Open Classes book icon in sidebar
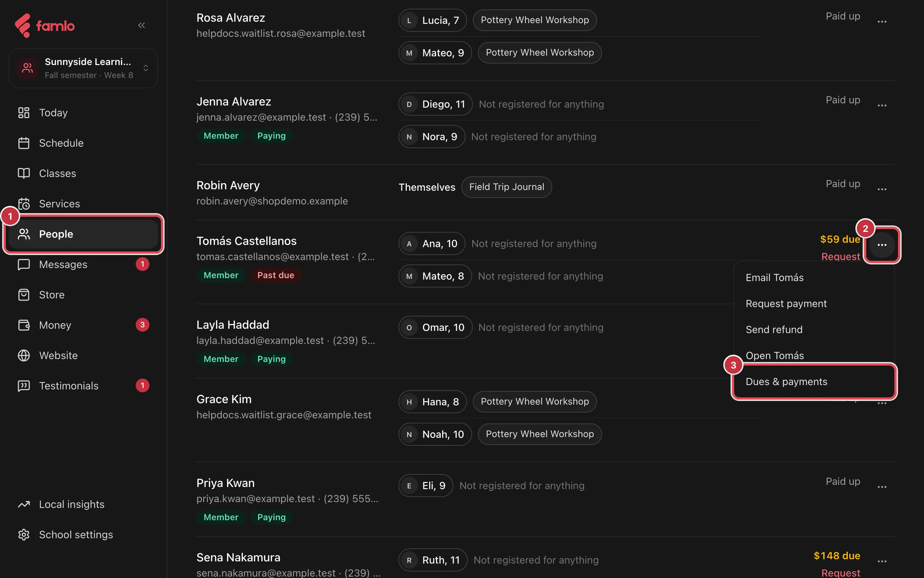The width and height of the screenshot is (924, 578). (x=24, y=173)
